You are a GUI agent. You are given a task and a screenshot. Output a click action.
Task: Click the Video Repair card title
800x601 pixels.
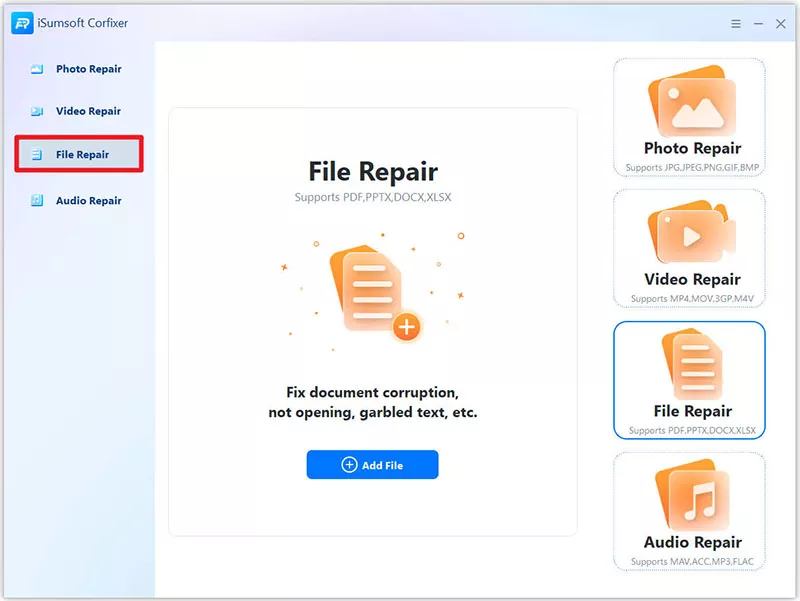(692, 279)
